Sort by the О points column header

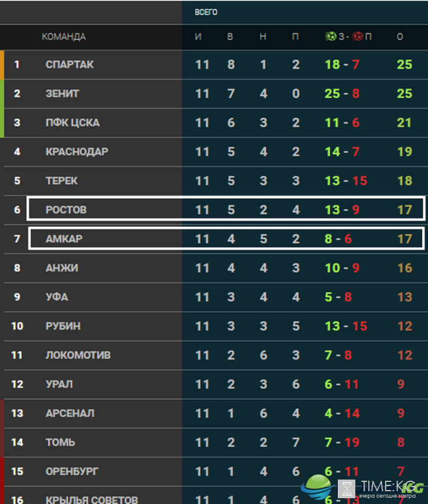[x=400, y=37]
